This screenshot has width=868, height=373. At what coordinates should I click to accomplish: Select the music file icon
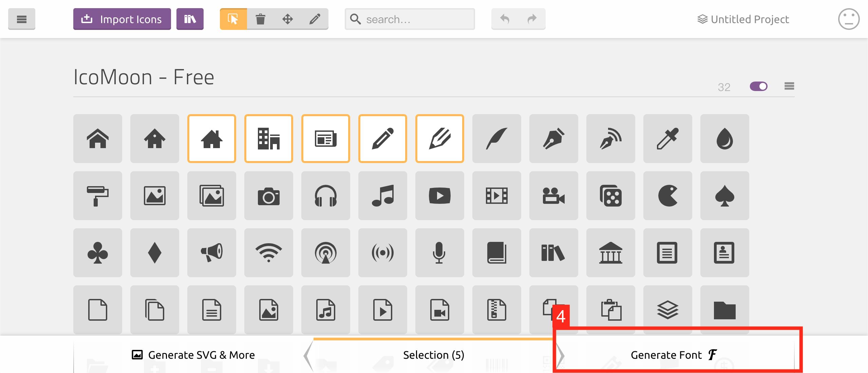(326, 310)
